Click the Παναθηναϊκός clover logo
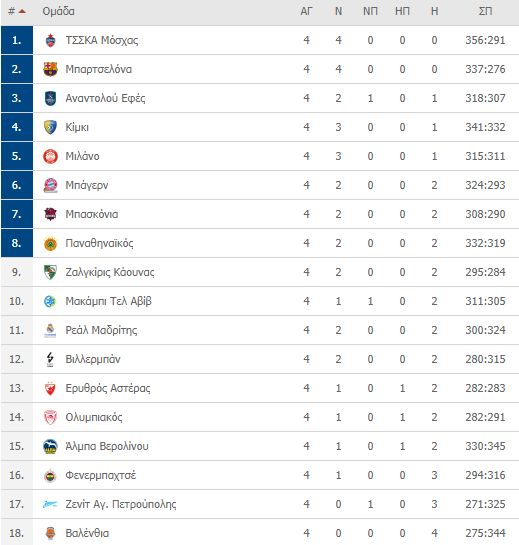This screenshot has width=519, height=545. tap(50, 243)
